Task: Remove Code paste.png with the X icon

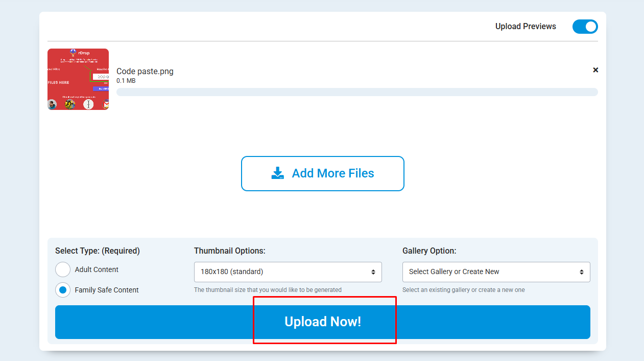Action: pyautogui.click(x=595, y=70)
